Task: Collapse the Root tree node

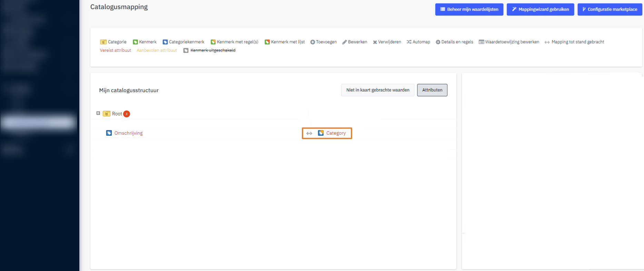Action: point(98,113)
